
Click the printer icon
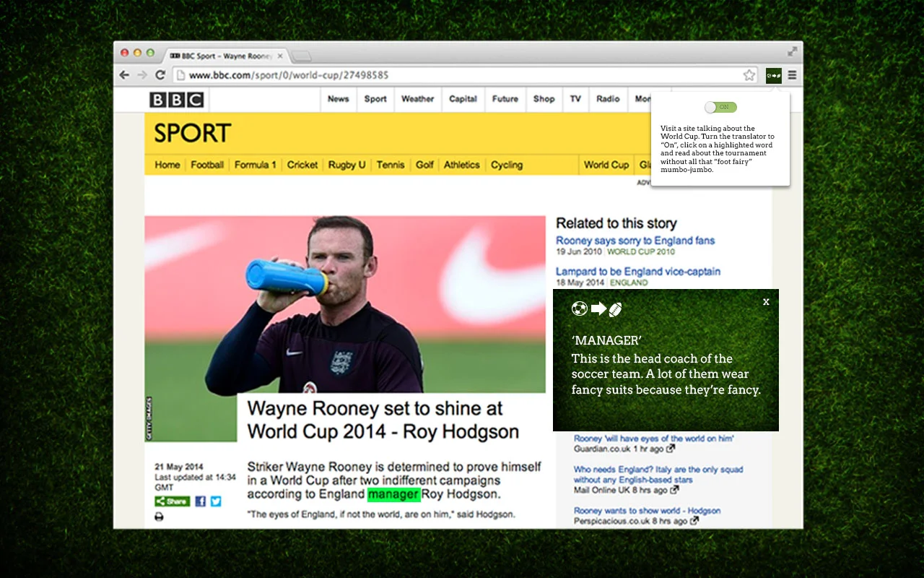159,517
